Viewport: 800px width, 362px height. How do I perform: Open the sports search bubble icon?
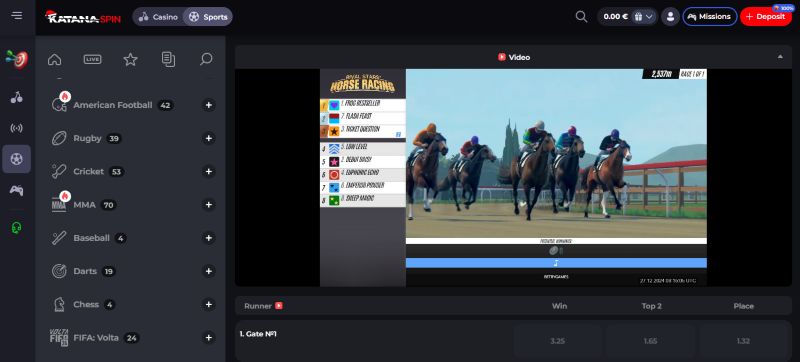pos(206,60)
